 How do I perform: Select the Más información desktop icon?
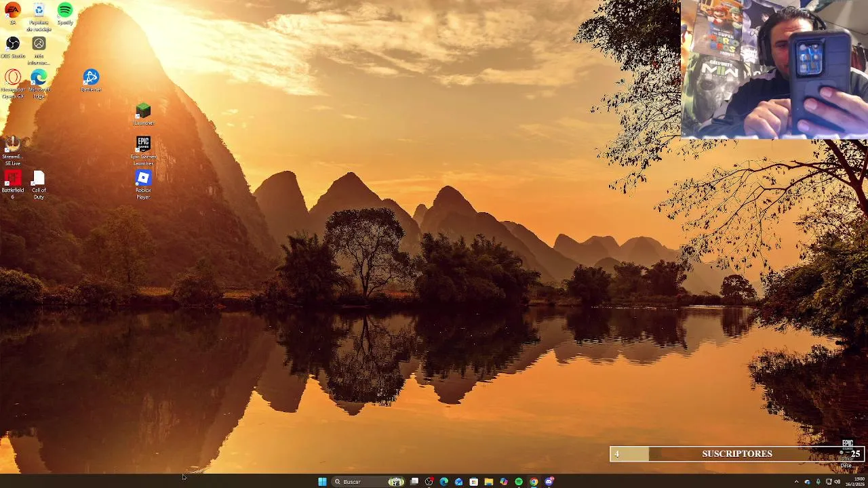point(39,51)
